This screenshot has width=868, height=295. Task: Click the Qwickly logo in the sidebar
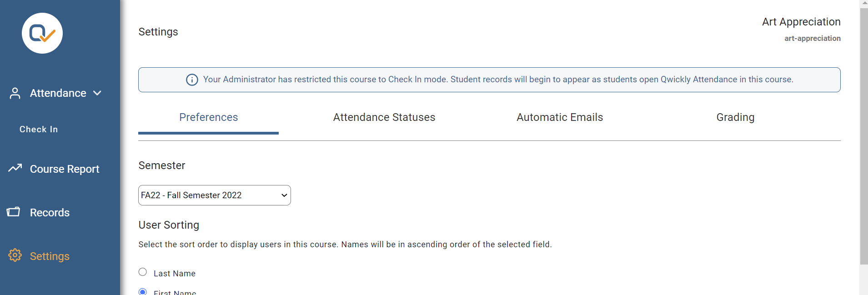click(x=42, y=33)
